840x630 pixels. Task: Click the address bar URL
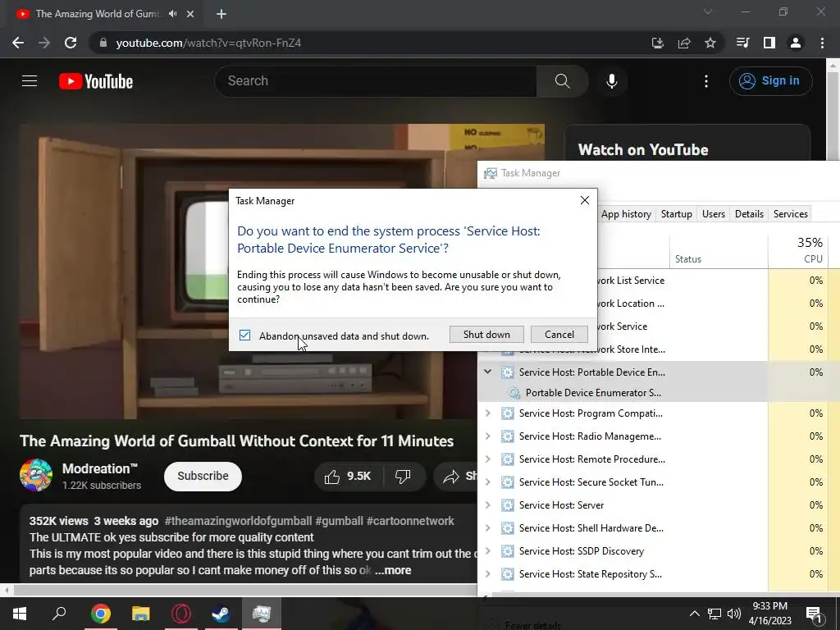208,43
